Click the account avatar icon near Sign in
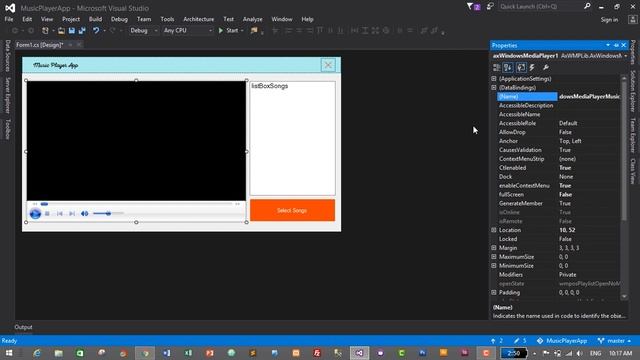Image resolution: width=640 pixels, height=360 pixels. click(633, 19)
